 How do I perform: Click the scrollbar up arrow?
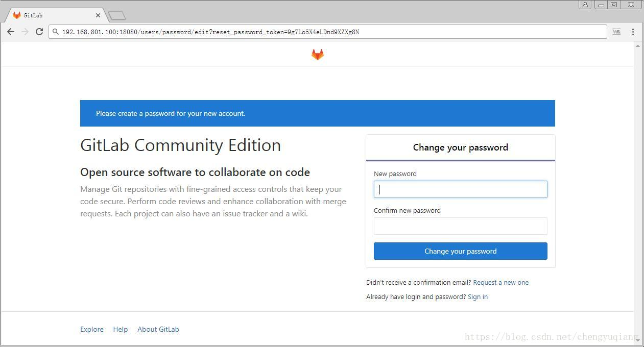point(638,46)
